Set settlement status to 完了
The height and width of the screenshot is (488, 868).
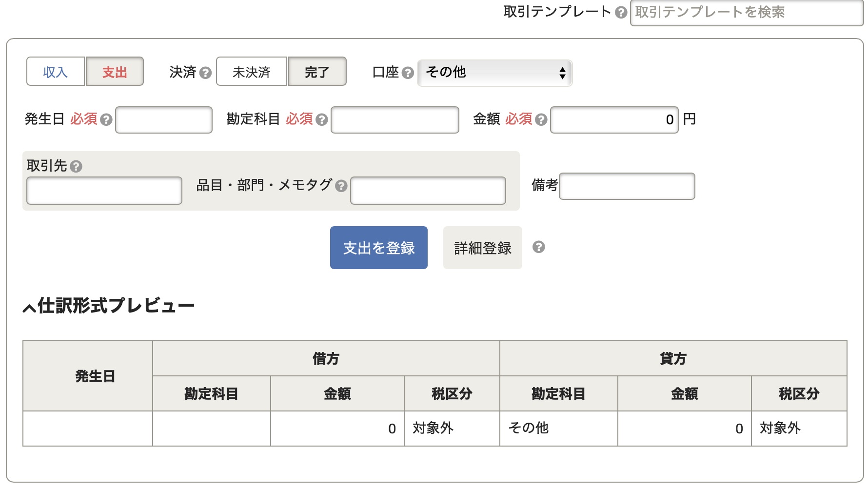coord(317,72)
